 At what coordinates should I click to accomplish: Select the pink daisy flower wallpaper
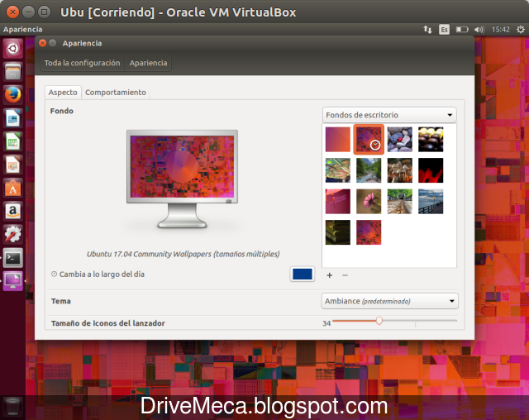[369, 202]
